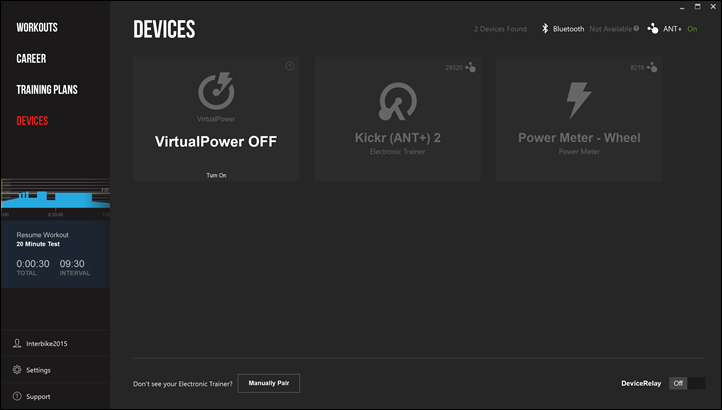The width and height of the screenshot is (722, 410).
Task: Go to the Career section
Action: (31, 59)
